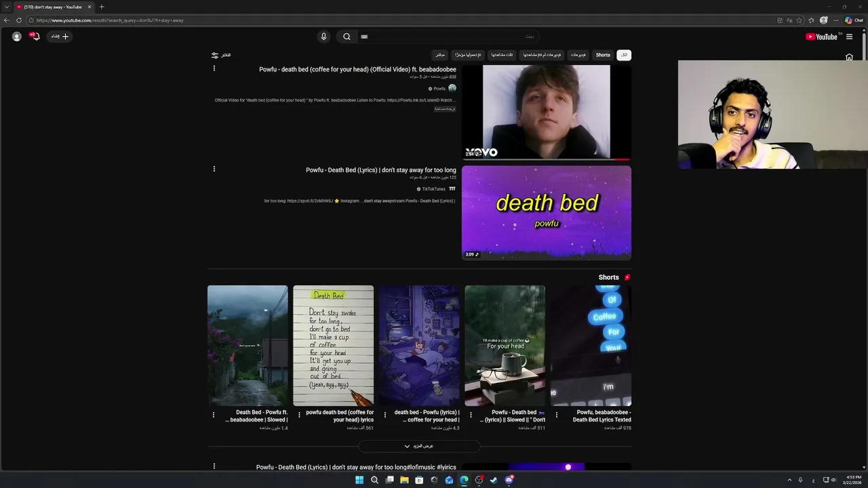
Task: Select the Live filter chip
Action: pos(440,55)
